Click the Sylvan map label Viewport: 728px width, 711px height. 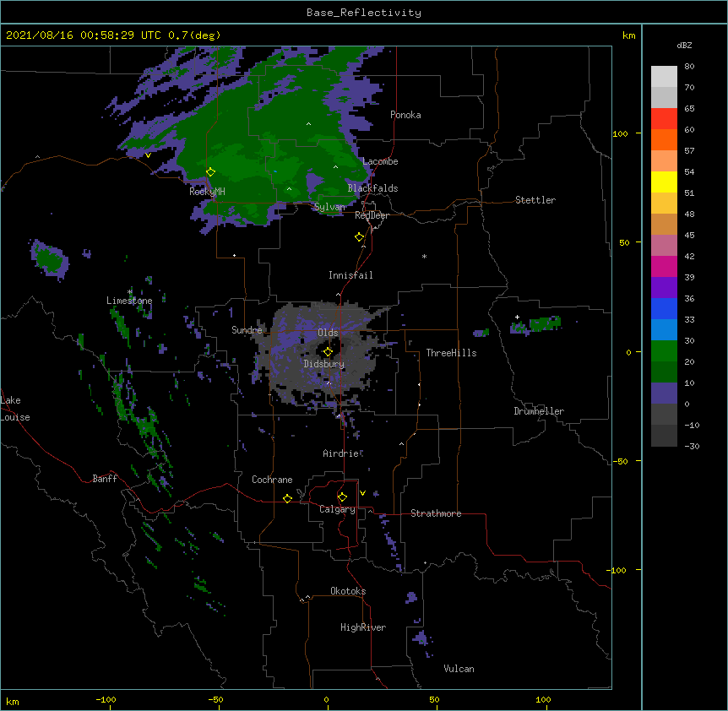point(329,207)
